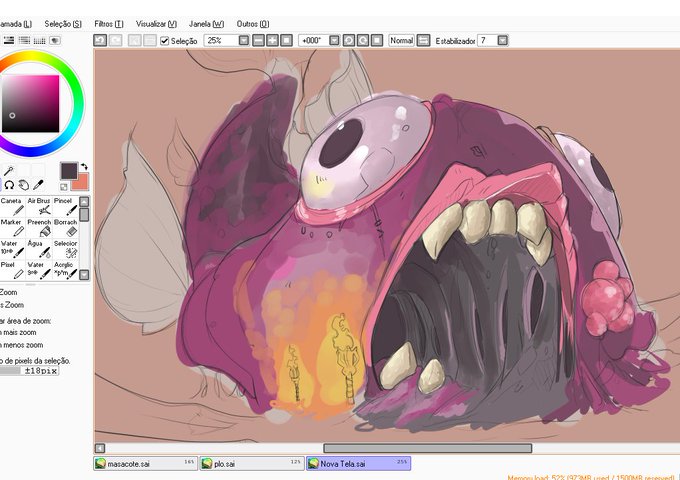
Task: Toggle the scratchpad color panel icon
Action: tap(55, 40)
